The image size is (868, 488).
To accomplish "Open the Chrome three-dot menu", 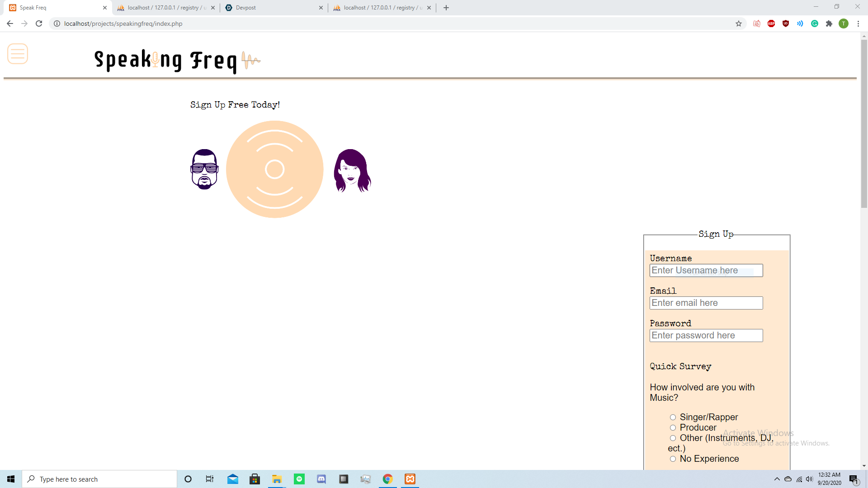I will [858, 23].
